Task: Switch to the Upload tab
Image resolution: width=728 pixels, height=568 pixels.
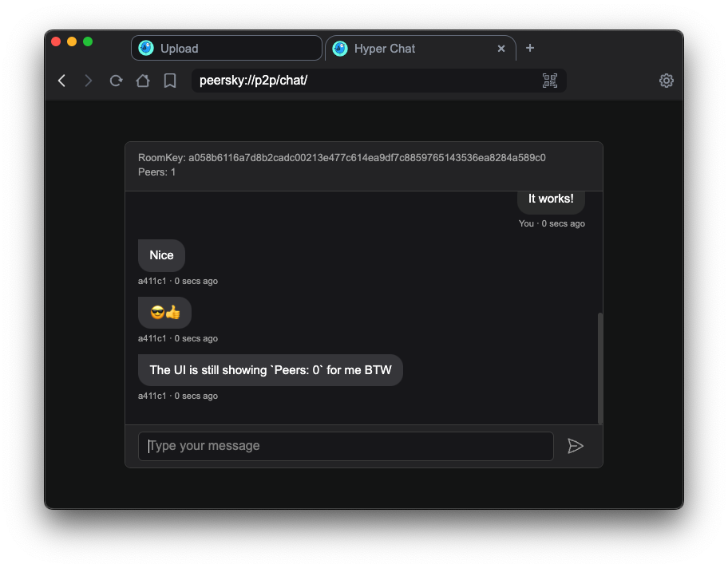Action: [227, 49]
